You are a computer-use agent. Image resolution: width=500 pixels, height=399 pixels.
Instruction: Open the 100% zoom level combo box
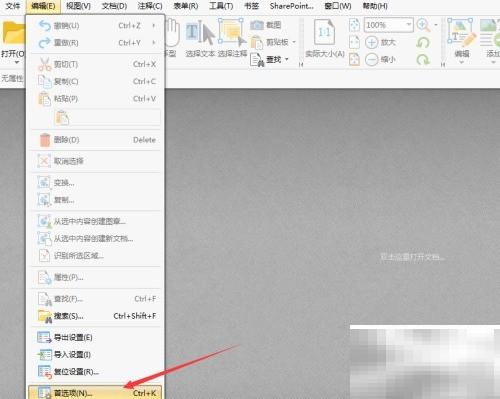[389, 25]
